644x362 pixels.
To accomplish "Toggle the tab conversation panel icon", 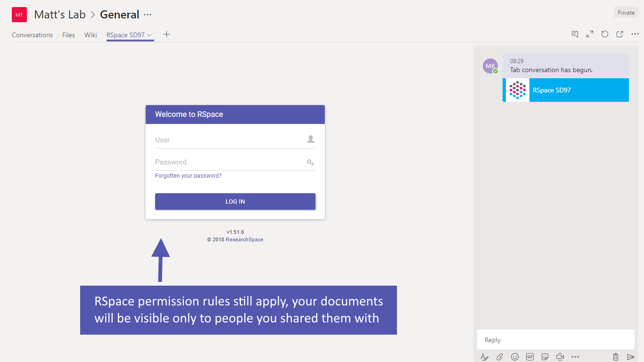I will coord(575,34).
